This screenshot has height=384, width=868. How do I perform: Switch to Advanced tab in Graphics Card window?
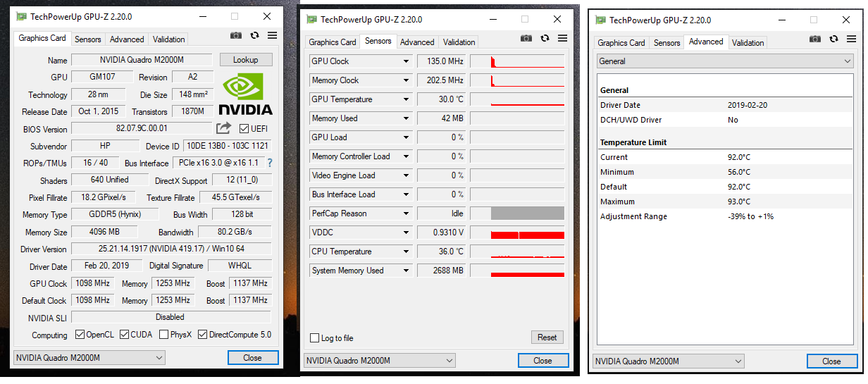pyautogui.click(x=127, y=39)
